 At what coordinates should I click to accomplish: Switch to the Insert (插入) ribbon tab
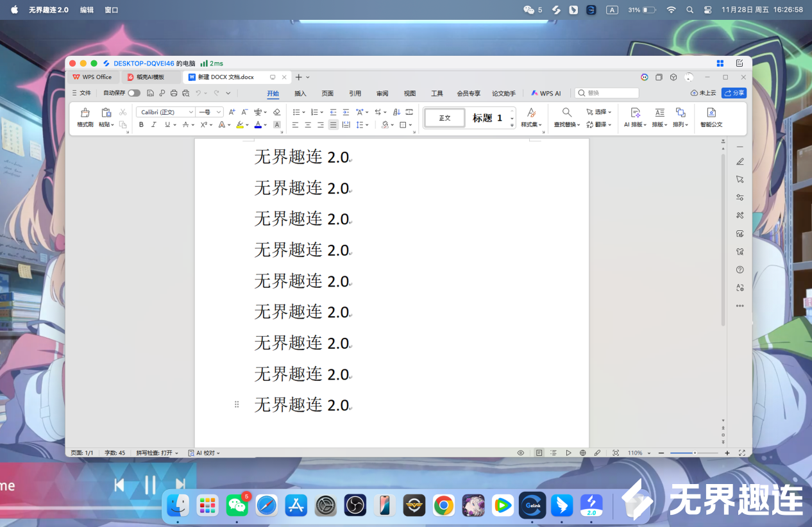point(300,94)
